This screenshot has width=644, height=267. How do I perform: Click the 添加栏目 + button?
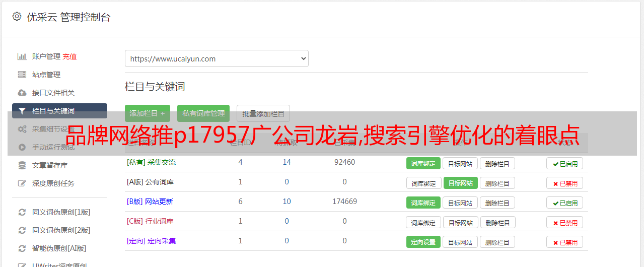point(148,113)
